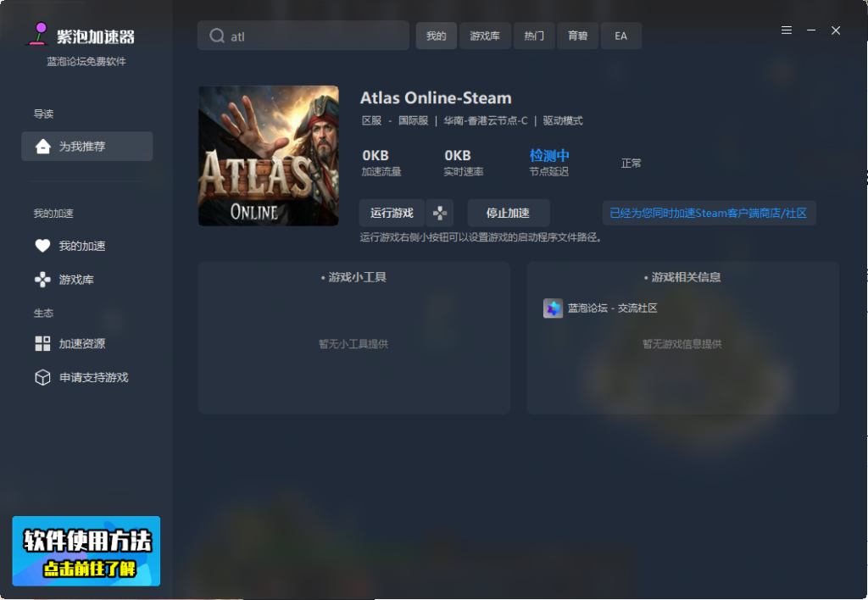Click the 紫泡加速器 app title
The height and width of the screenshot is (600, 868).
coord(96,37)
